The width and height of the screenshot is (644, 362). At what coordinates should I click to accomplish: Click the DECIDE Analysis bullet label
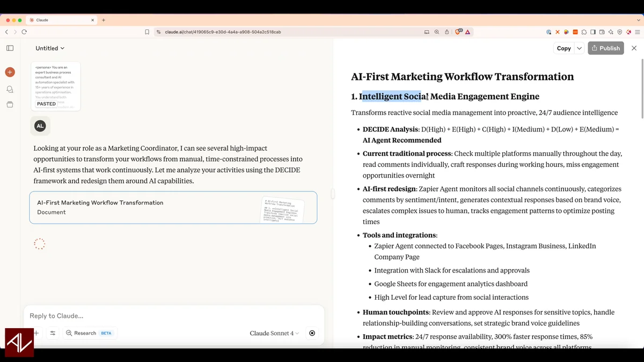390,129
